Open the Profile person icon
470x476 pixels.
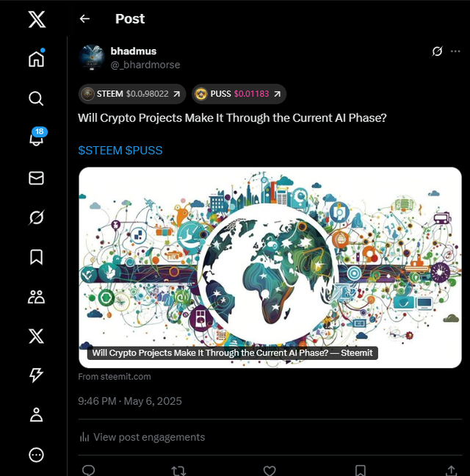(x=36, y=415)
